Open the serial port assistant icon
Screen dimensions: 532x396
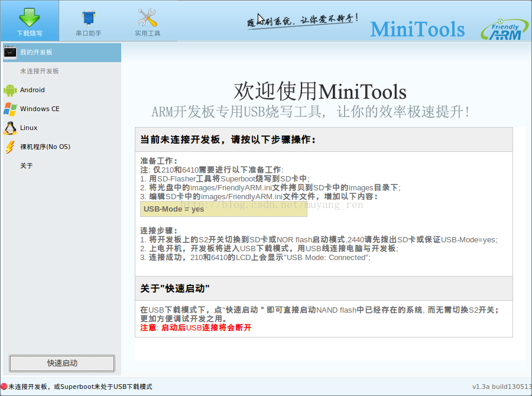click(x=89, y=18)
